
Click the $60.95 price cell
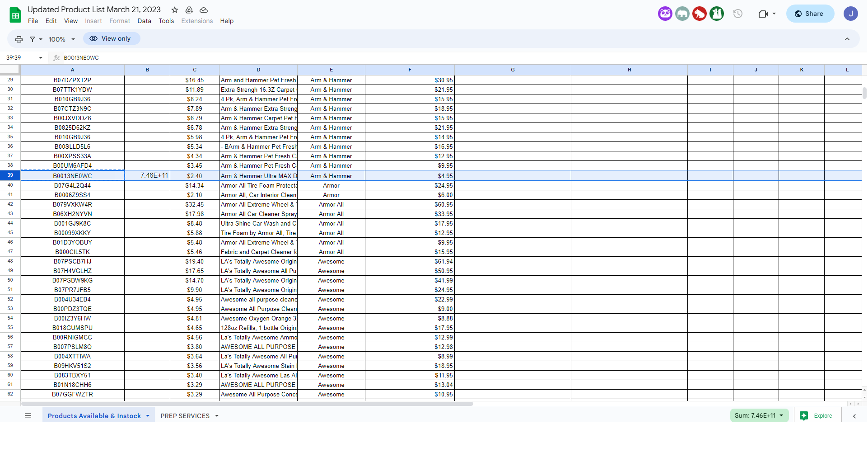(410, 204)
